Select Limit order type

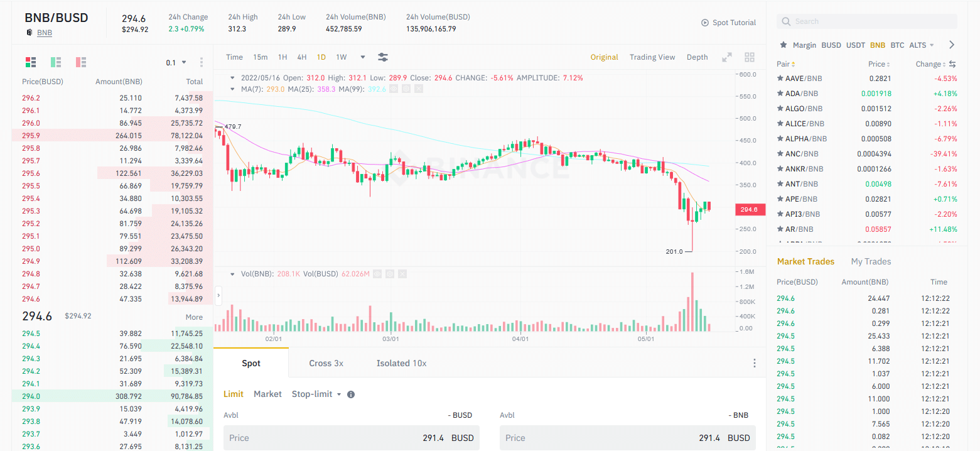pos(233,394)
